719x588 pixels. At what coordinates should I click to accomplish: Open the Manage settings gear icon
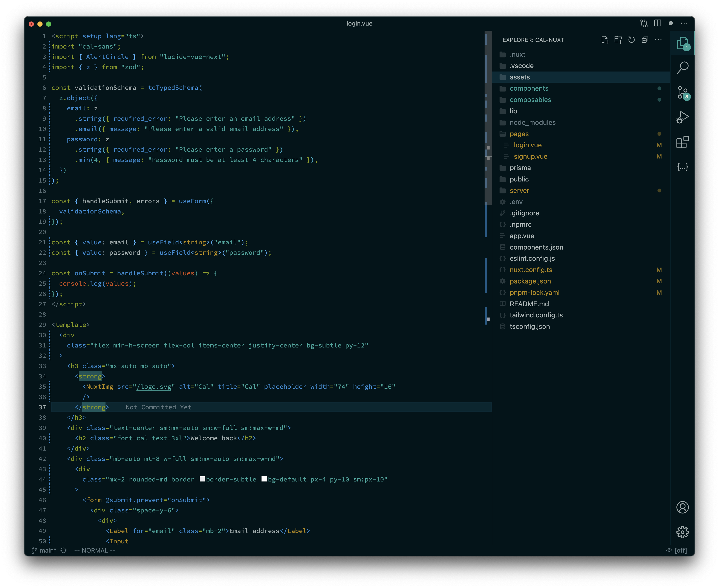(x=682, y=532)
